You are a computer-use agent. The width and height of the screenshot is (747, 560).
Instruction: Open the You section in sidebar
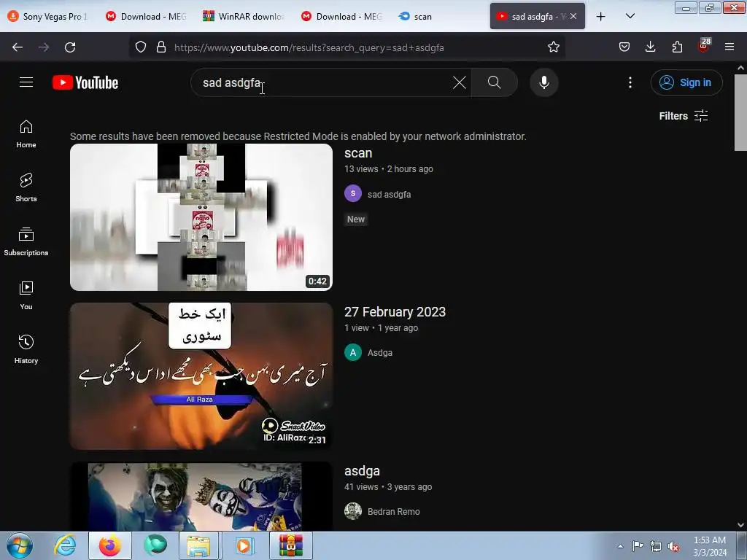point(26,296)
